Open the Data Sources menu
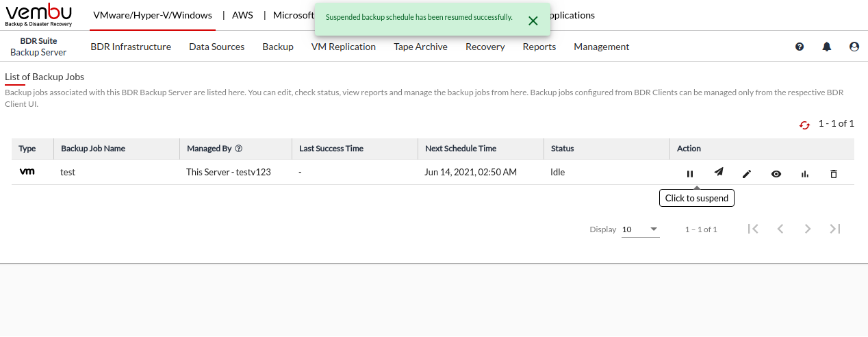Image resolution: width=868 pixels, height=337 pixels. [216, 47]
